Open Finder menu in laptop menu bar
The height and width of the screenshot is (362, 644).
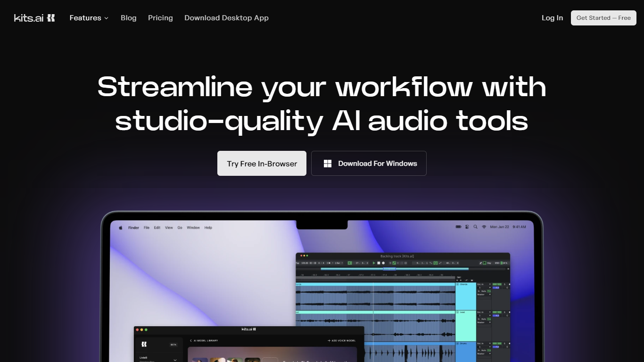click(x=133, y=228)
